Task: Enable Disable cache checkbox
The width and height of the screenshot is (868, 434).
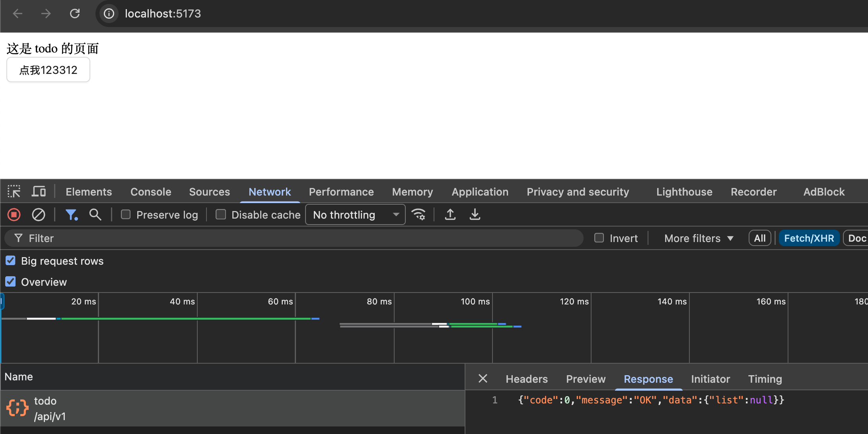Action: pos(221,215)
